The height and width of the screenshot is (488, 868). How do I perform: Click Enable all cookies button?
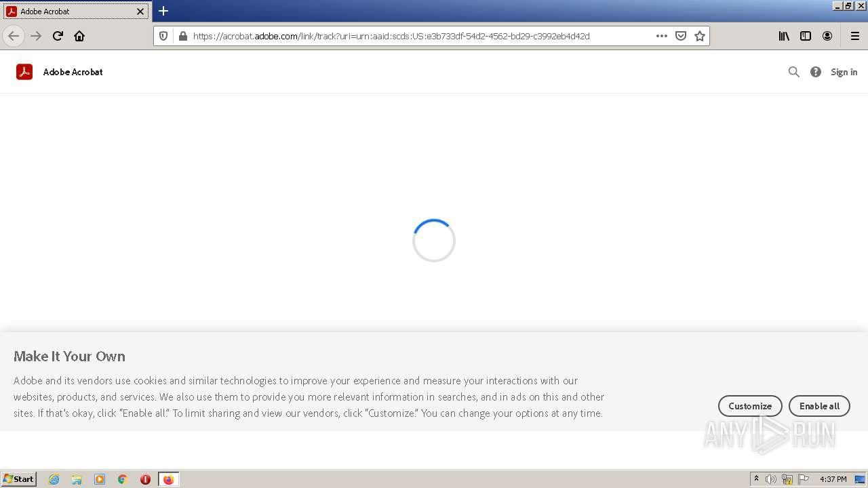click(819, 406)
